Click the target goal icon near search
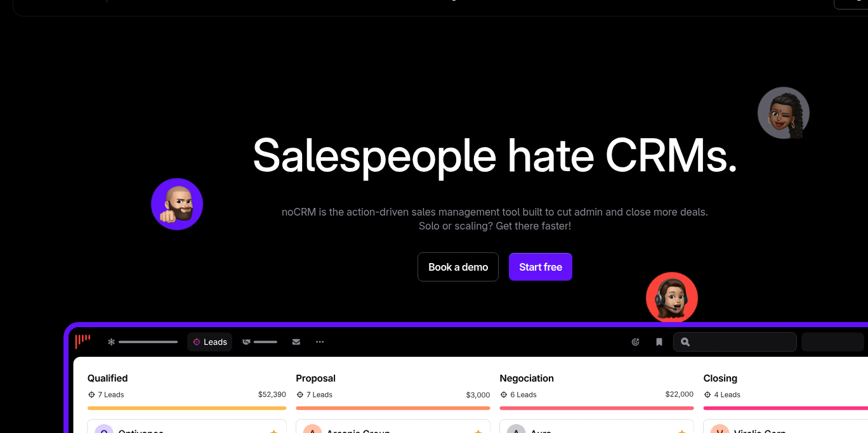868x433 pixels. 635,342
